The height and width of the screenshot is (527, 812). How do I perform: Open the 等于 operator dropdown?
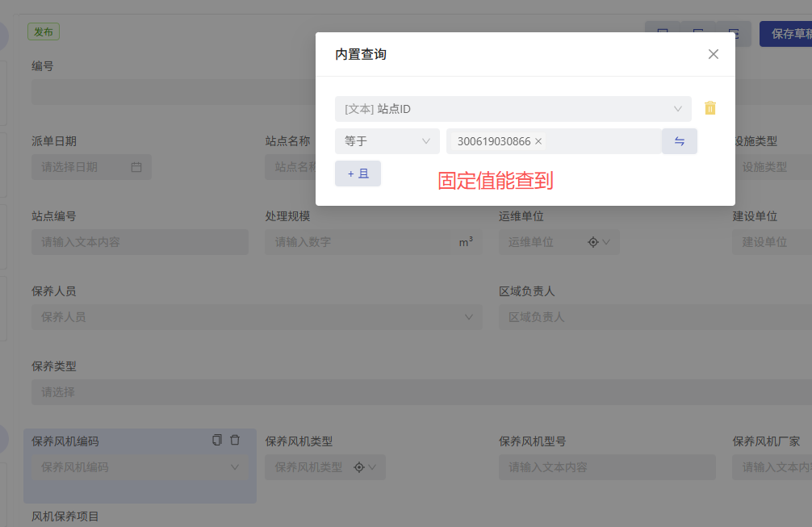[387, 140]
